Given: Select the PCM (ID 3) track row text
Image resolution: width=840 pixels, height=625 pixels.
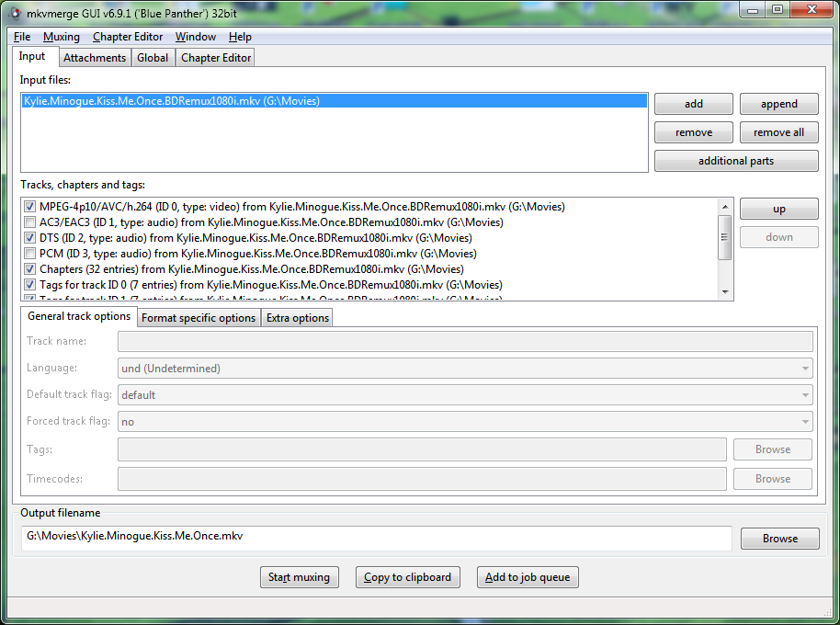Looking at the screenshot, I should 257,254.
